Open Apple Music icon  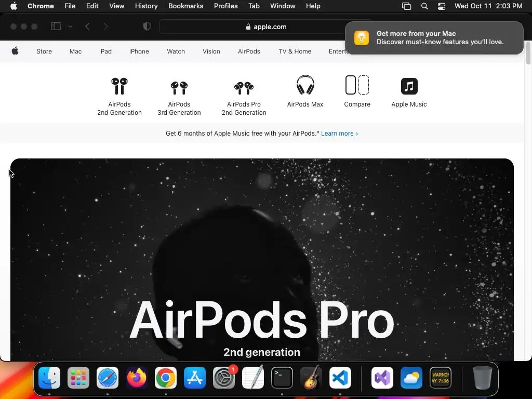(409, 86)
